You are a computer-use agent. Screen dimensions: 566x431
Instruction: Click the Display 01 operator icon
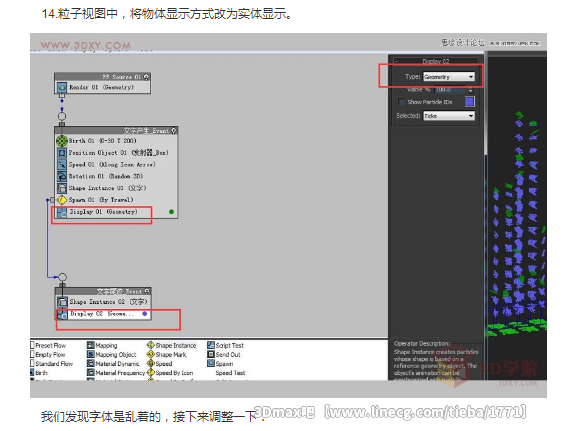pos(62,212)
